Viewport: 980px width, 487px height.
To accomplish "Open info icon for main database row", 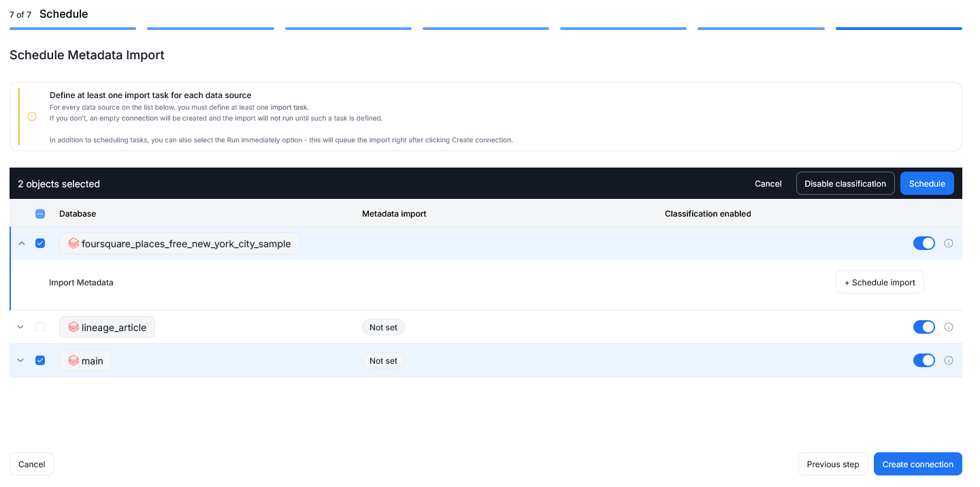I will pos(949,360).
